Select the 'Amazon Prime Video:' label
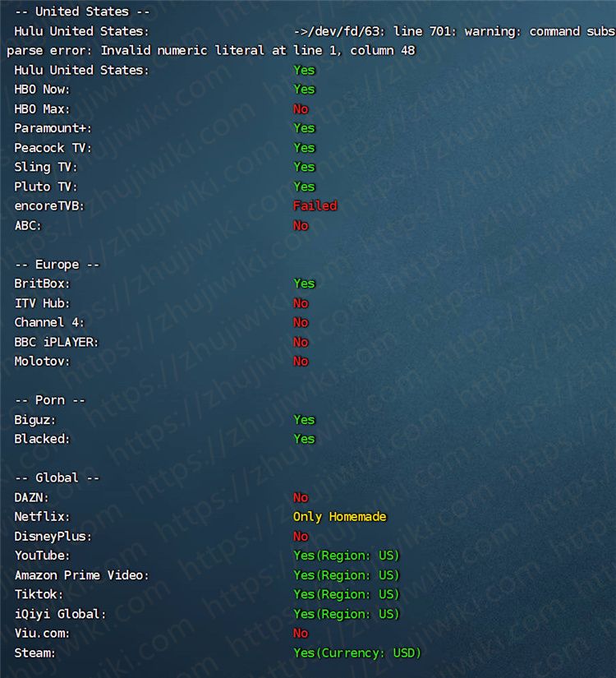 (81, 575)
